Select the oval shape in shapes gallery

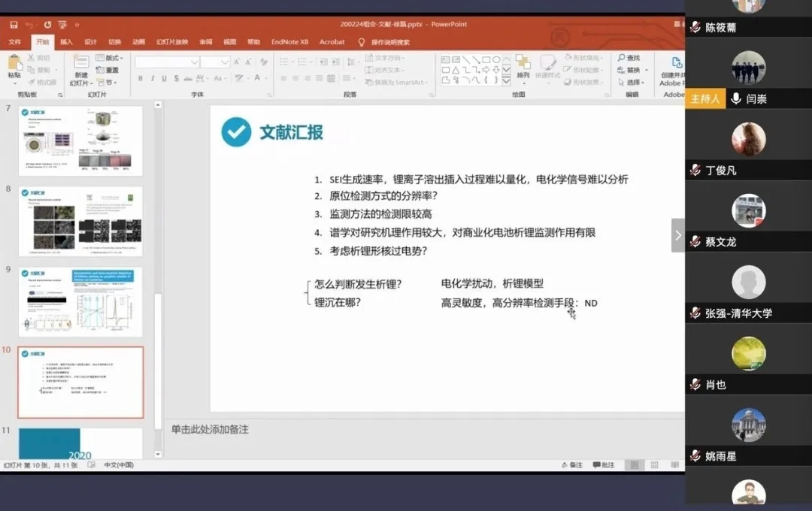click(x=495, y=59)
